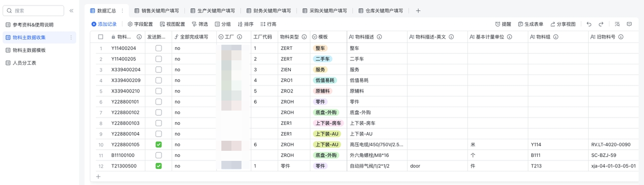Open the find-records search icon in the toolbar
644x185 pixels.
point(617,24)
